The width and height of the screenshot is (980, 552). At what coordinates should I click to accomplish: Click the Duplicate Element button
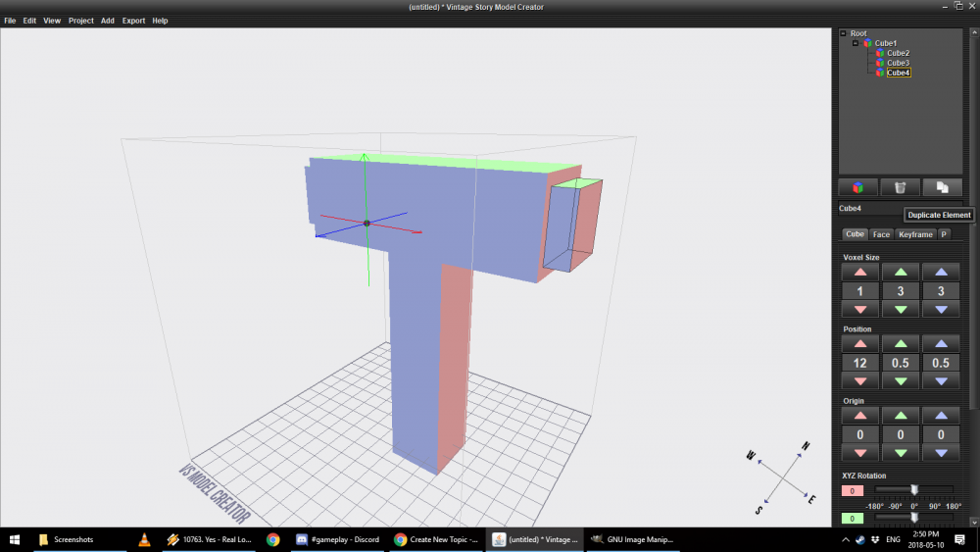(942, 187)
